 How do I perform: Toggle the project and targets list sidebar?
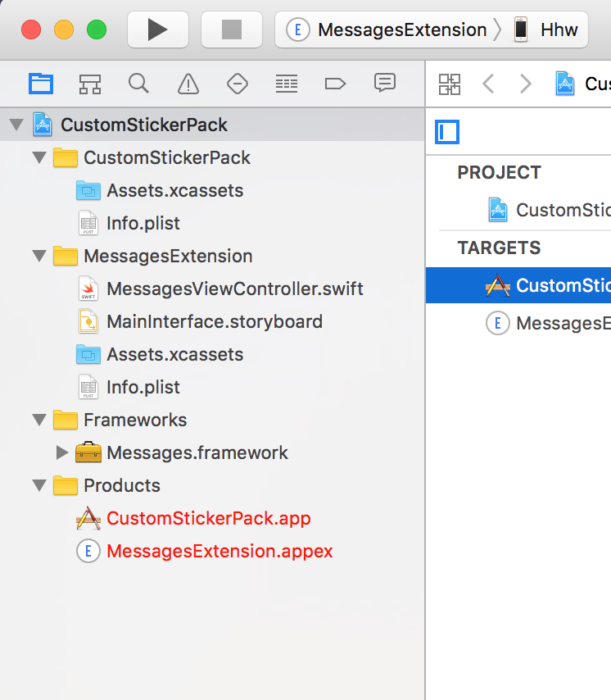click(447, 132)
